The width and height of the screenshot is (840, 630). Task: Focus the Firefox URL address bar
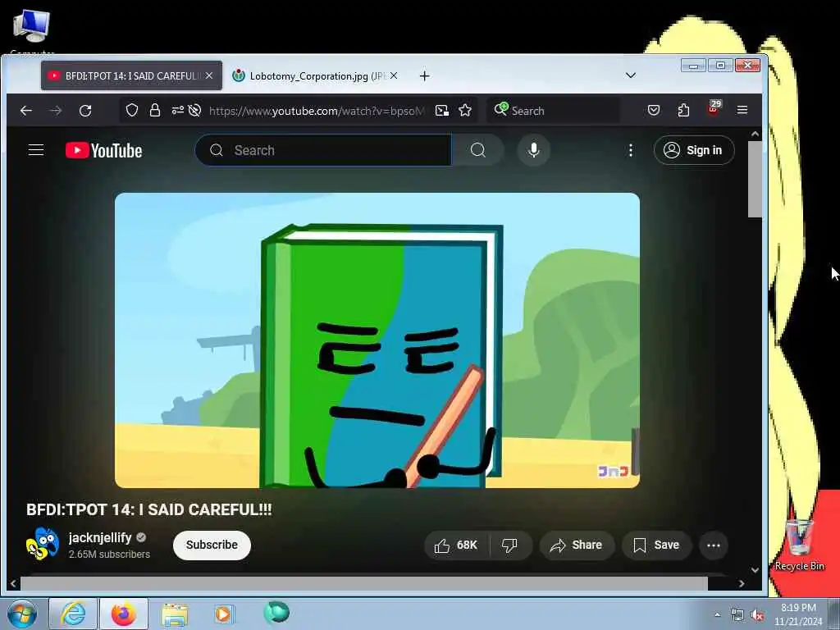(x=317, y=111)
